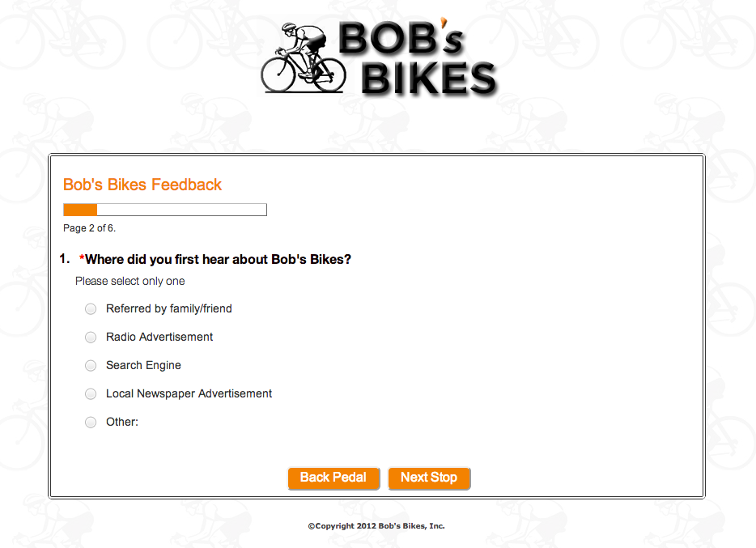Click the Page 2 of 6 indicator
This screenshot has width=756, height=548.
click(x=89, y=228)
